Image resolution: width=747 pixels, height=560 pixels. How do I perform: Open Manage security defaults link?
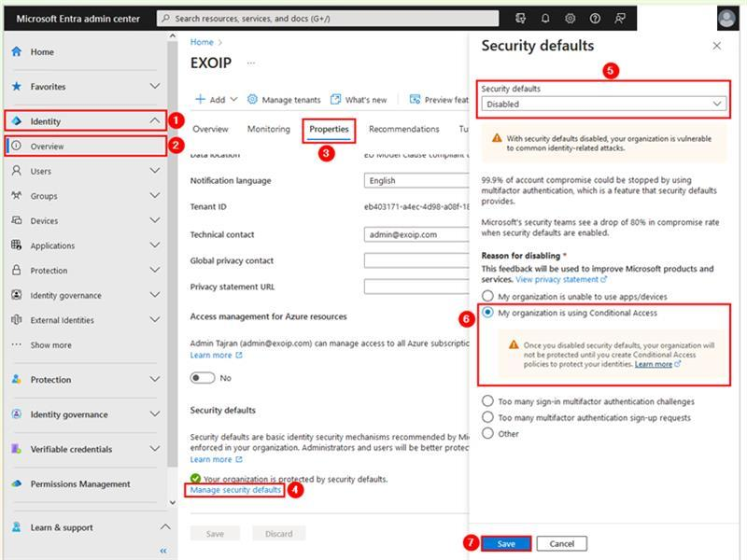click(235, 489)
